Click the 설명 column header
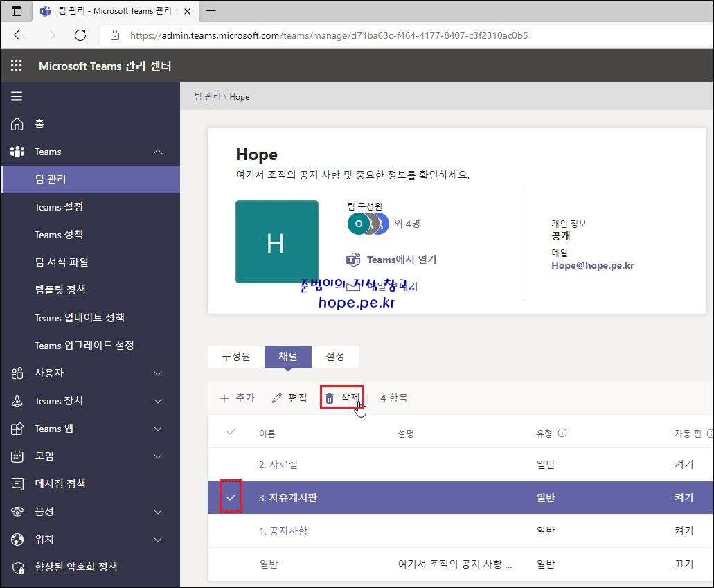The height and width of the screenshot is (588, 714). point(406,434)
